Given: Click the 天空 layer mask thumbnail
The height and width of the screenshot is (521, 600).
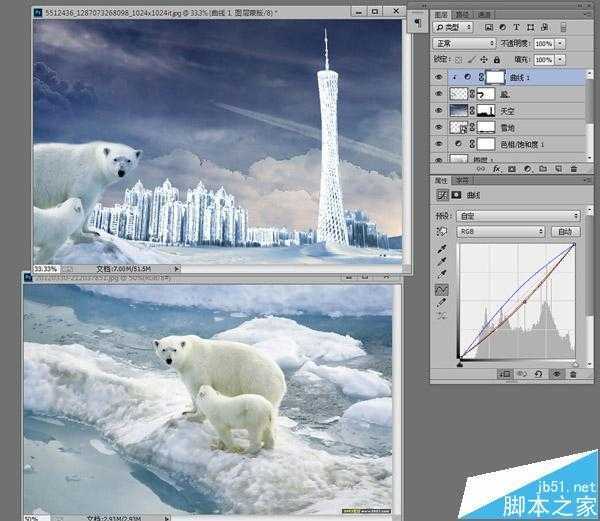Looking at the screenshot, I should tap(486, 111).
